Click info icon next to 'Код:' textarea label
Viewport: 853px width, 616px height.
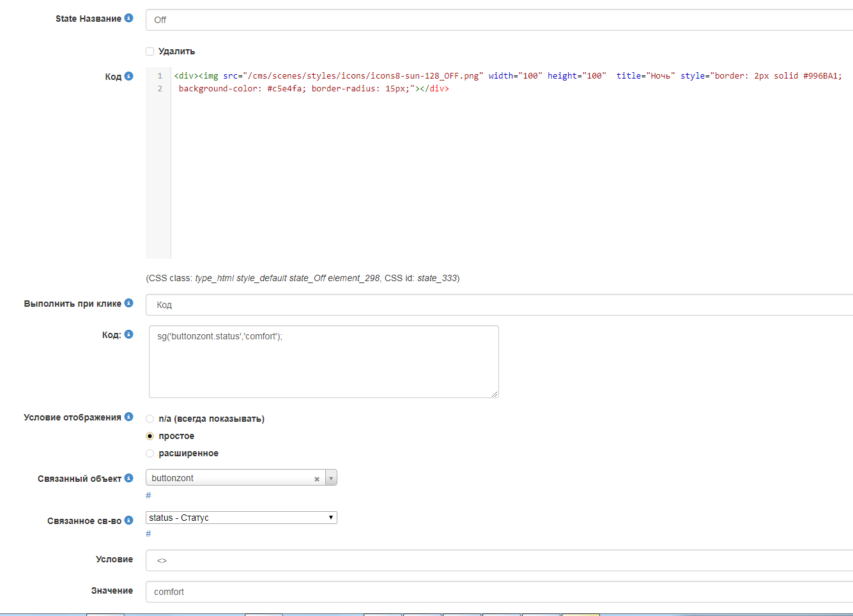tap(128, 334)
